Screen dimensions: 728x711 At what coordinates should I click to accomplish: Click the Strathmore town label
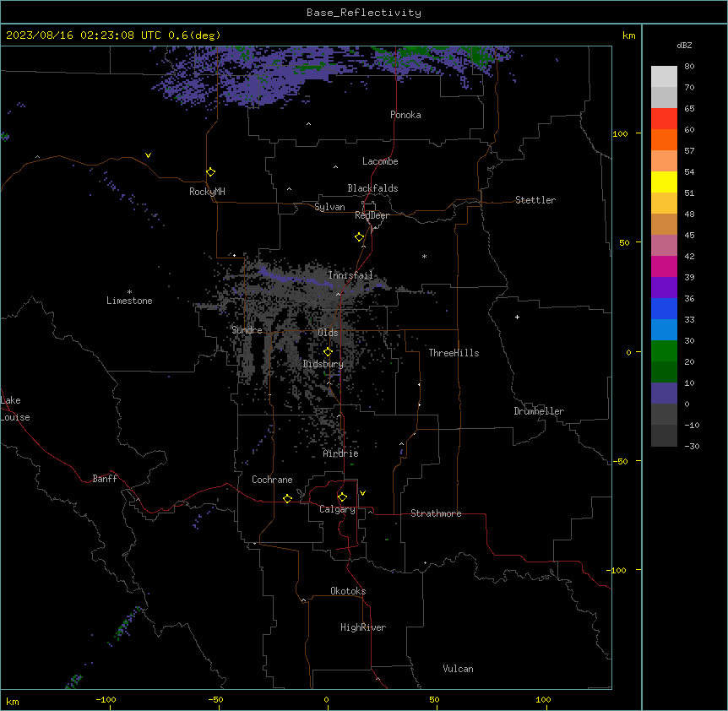tap(436, 513)
